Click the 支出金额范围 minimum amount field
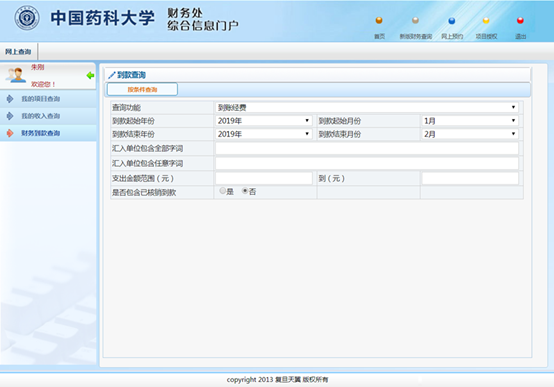Screen dimensions: 554x387 [264, 178]
